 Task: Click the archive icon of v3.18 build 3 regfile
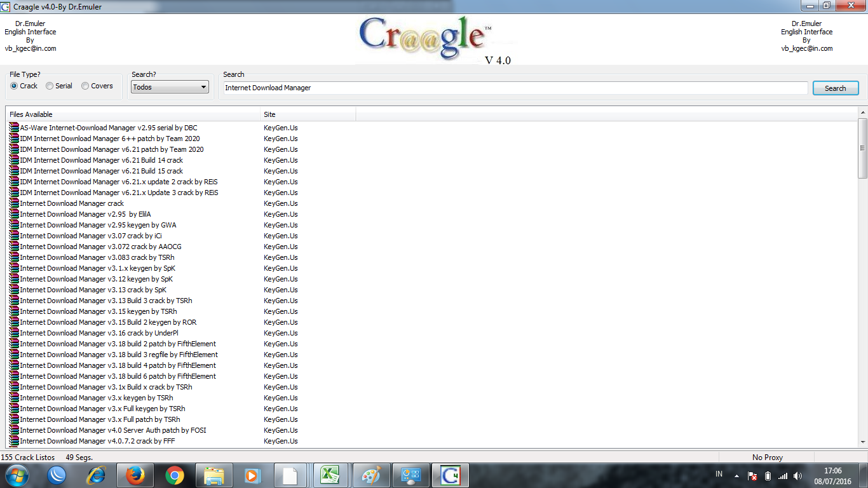14,355
